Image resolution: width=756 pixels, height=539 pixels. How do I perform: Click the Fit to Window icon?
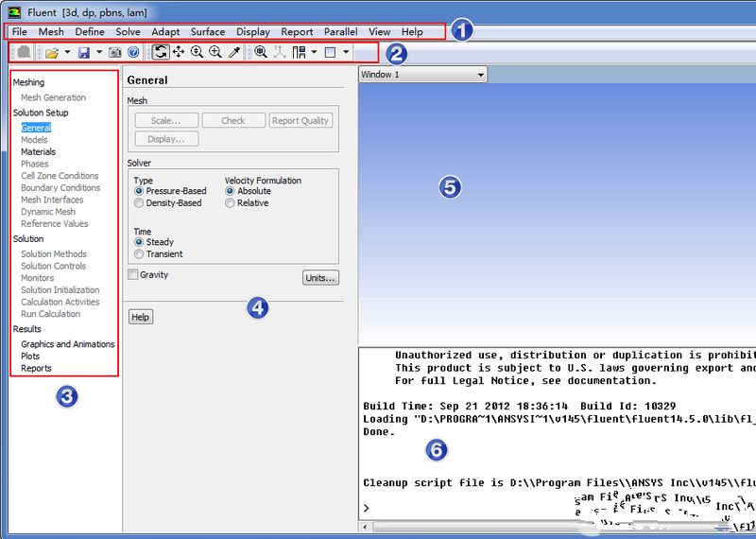260,52
